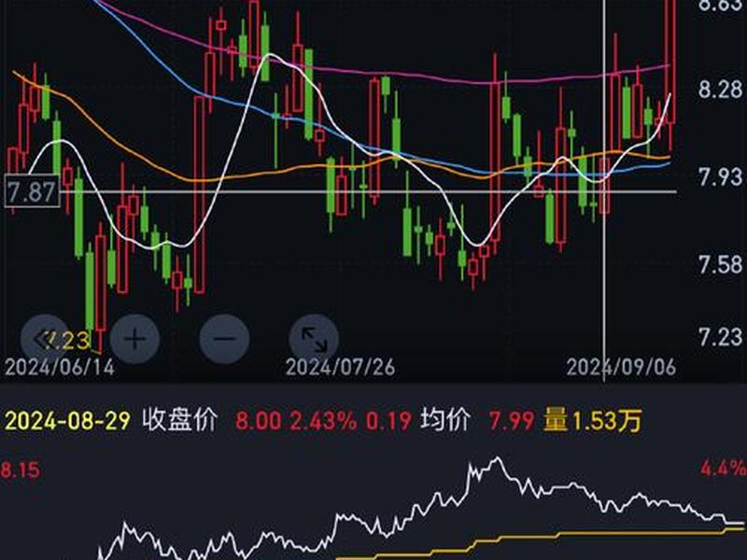Click the 4.4% intraday percent label
The image size is (747, 560).
[x=723, y=469]
